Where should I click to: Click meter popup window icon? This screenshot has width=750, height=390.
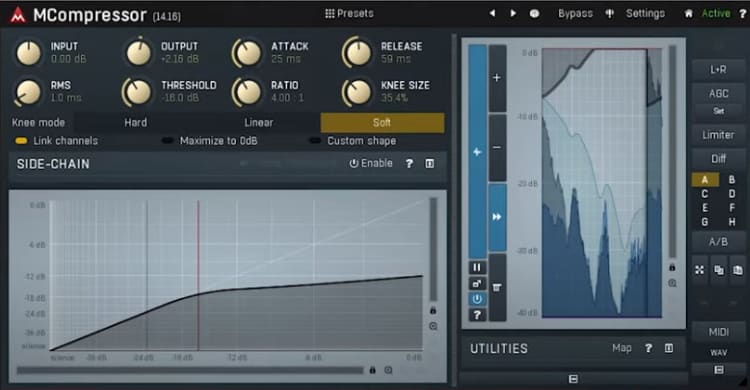coord(477,283)
